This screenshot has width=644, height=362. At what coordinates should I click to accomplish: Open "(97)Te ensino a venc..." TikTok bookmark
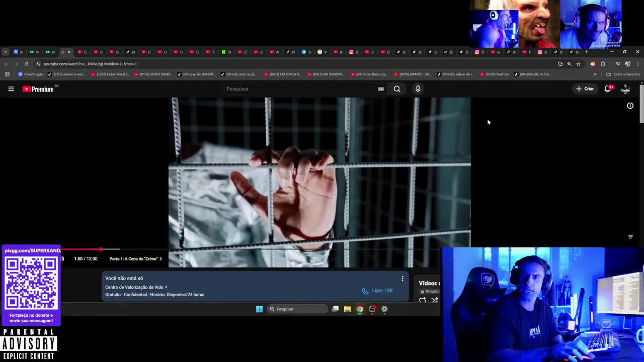coord(67,74)
